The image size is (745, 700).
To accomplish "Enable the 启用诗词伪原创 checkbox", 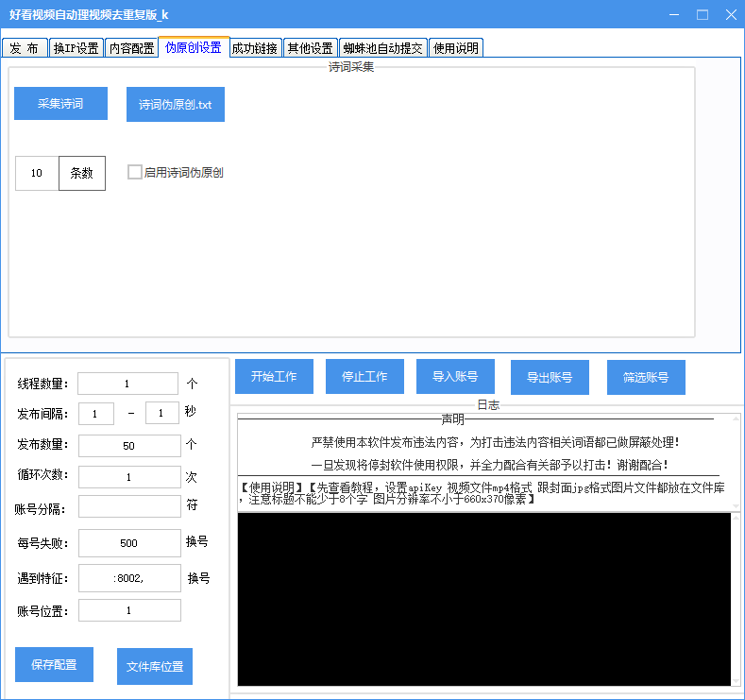I will (135, 172).
